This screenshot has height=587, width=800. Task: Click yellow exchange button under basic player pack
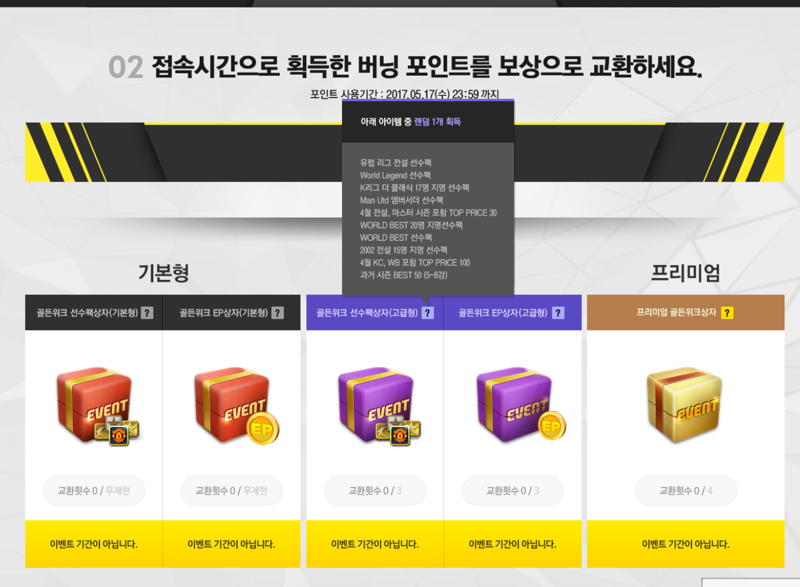(x=94, y=544)
